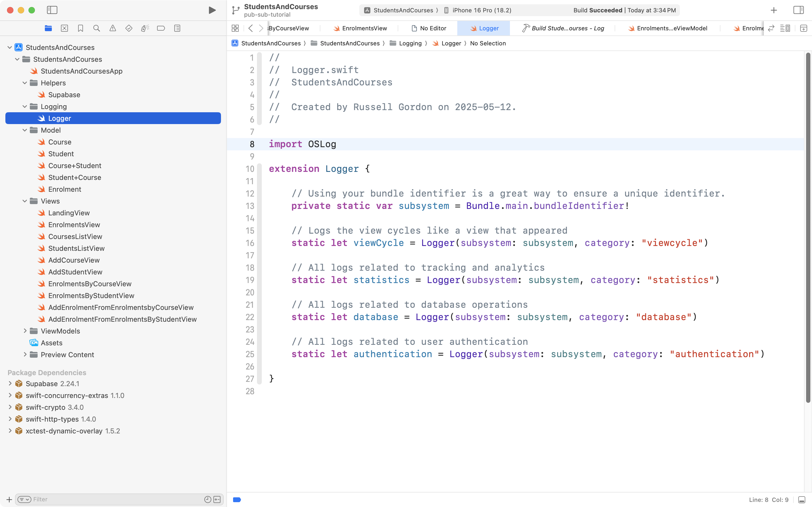The image size is (812, 507).
Task: Toggle the right inspector panel
Action: coord(799,10)
